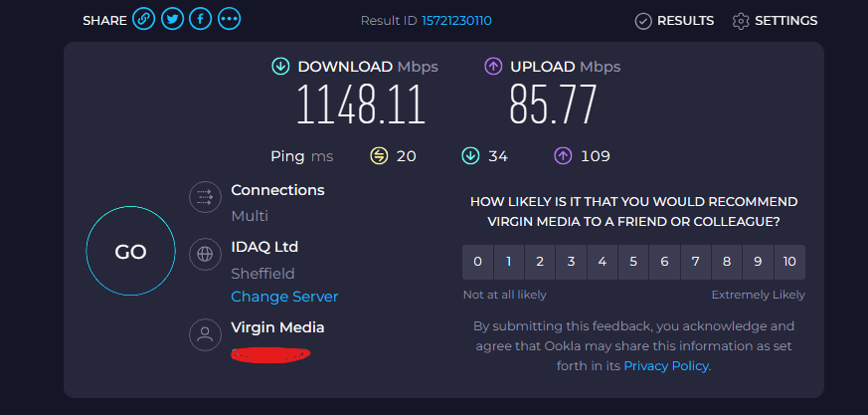The image size is (868, 415).
Task: Open more share options ellipsis
Action: [229, 20]
